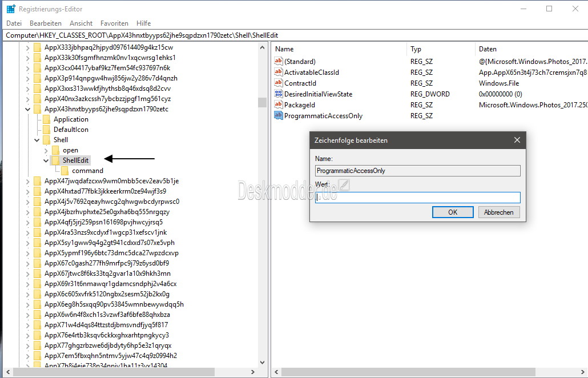Select the DesiredInitialViewState value name
Screen dimensions: 588x378
tap(318, 94)
